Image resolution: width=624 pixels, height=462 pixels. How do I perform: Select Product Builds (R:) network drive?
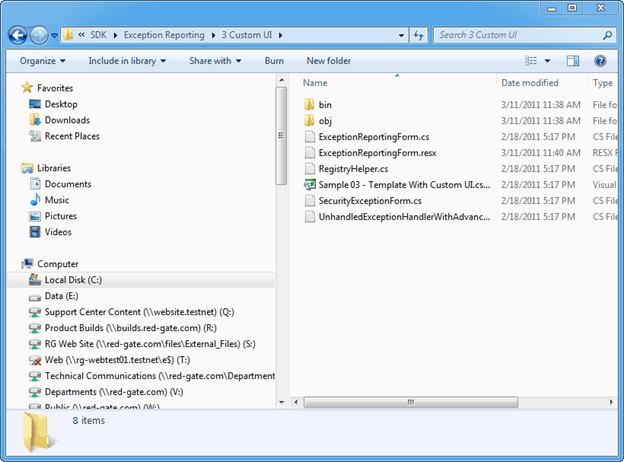click(x=131, y=328)
